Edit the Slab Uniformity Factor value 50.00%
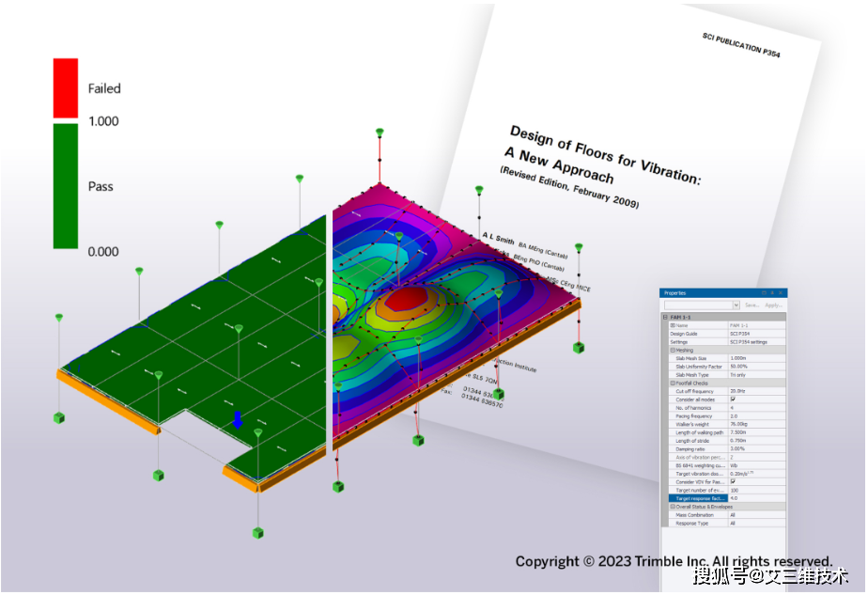The image size is (868, 595). 757,367
